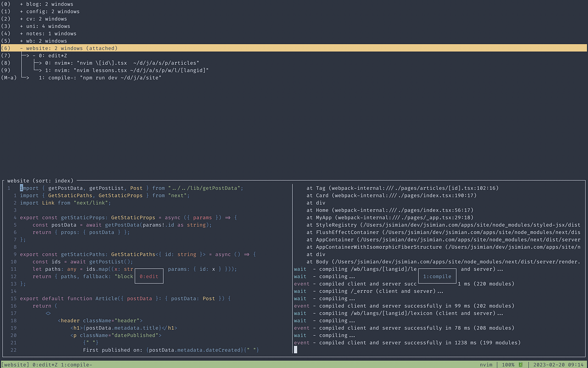
Task: Click line number 15 in the editor gutter
Action: click(x=14, y=298)
